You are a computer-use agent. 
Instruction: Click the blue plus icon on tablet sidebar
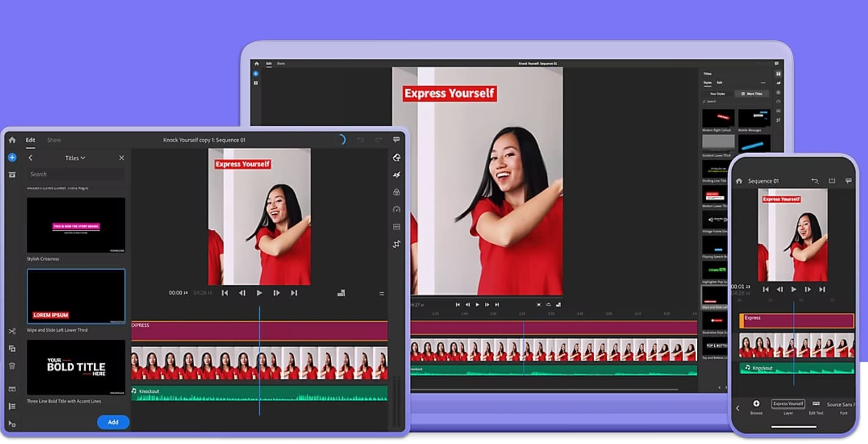(x=12, y=157)
